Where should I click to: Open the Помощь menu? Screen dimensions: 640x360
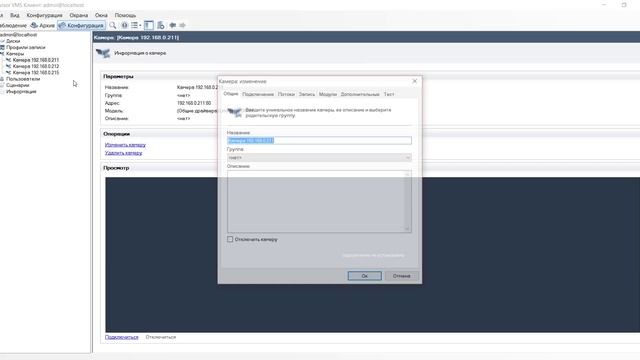point(125,15)
